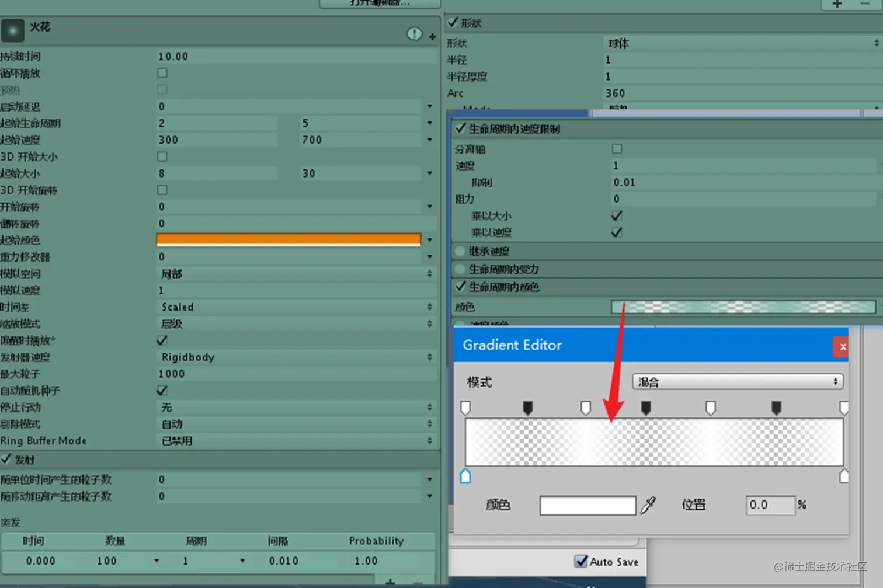Viewport: 883px width, 588px height.
Task: Click the 半径厚度 value field
Action: [x=743, y=76]
